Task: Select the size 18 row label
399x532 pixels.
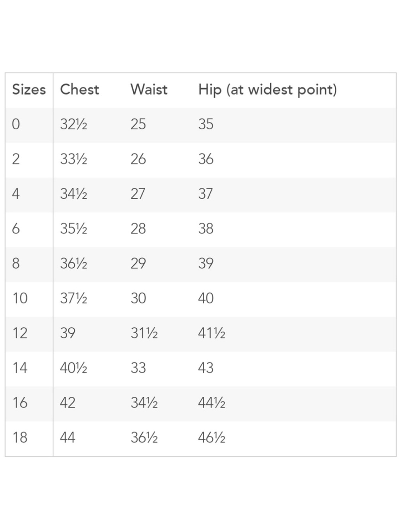Action: click(x=20, y=437)
